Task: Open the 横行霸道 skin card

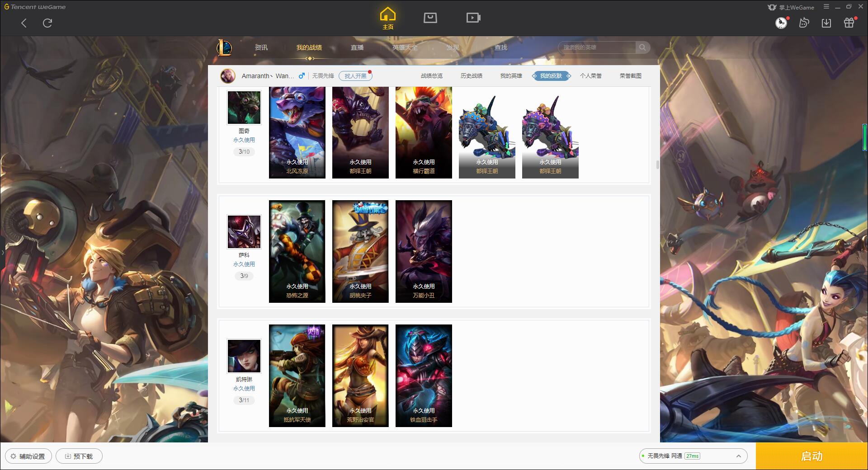Action: coord(424,132)
